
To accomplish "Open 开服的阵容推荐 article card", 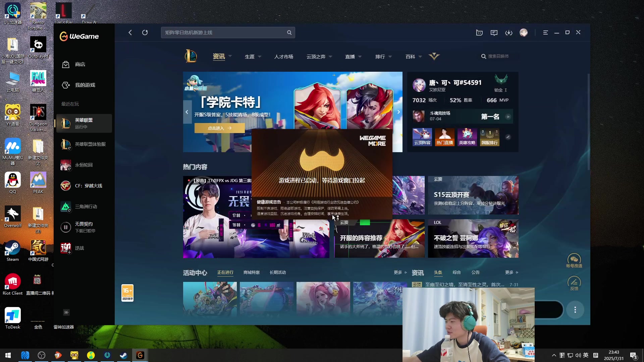I will click(x=379, y=239).
